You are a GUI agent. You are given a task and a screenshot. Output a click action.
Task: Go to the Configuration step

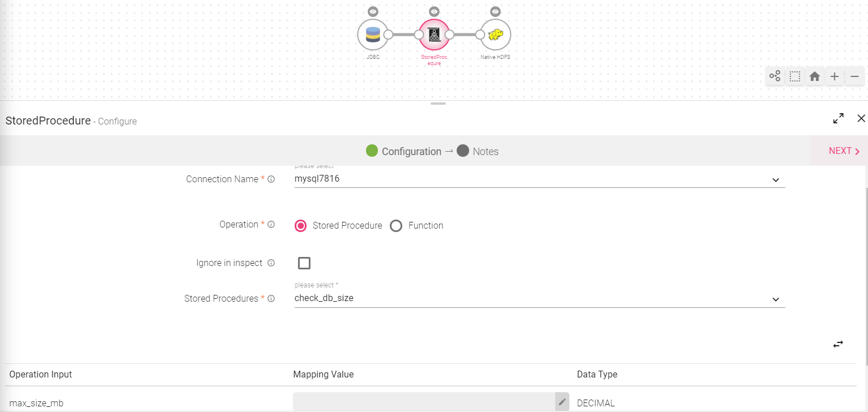coord(403,151)
